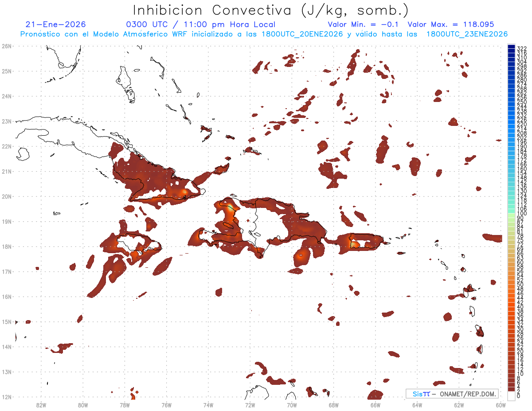Click the '72W' longitude label
Viewport: 532px width, 411px height.
pos(250,405)
